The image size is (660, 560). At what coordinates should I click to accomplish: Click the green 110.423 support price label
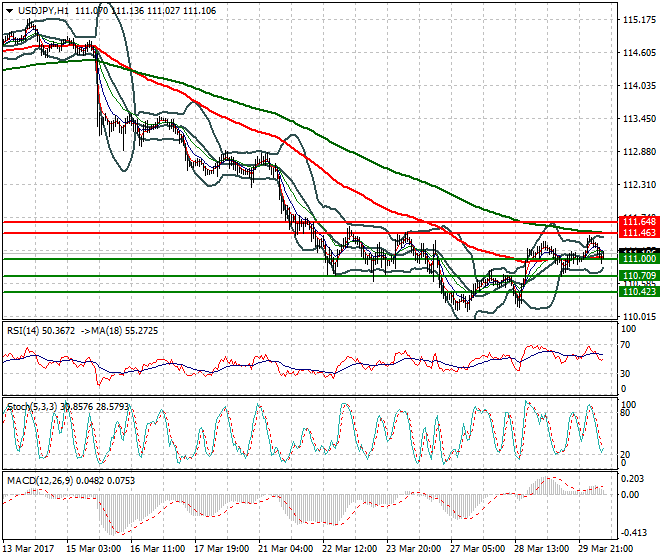(x=639, y=291)
